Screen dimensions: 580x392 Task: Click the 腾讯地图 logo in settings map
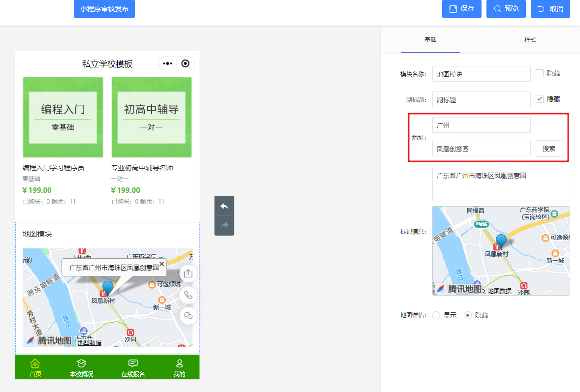tap(458, 289)
